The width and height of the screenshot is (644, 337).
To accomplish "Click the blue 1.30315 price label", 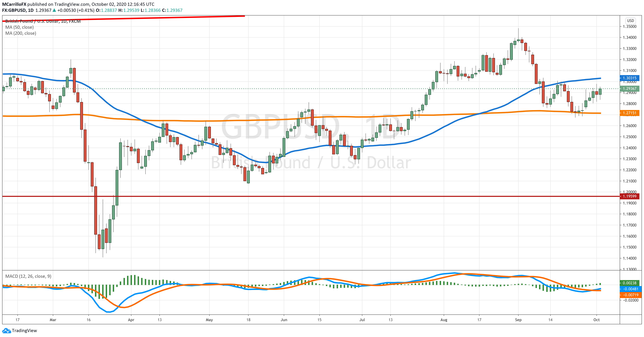I will click(x=630, y=78).
